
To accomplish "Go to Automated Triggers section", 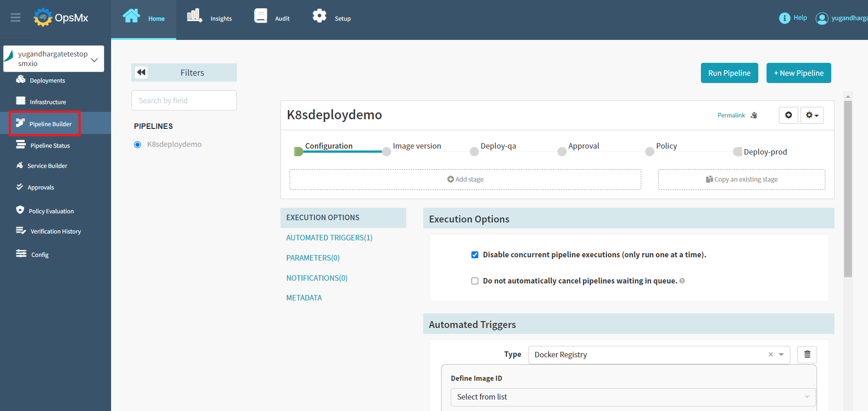I will pyautogui.click(x=329, y=238).
